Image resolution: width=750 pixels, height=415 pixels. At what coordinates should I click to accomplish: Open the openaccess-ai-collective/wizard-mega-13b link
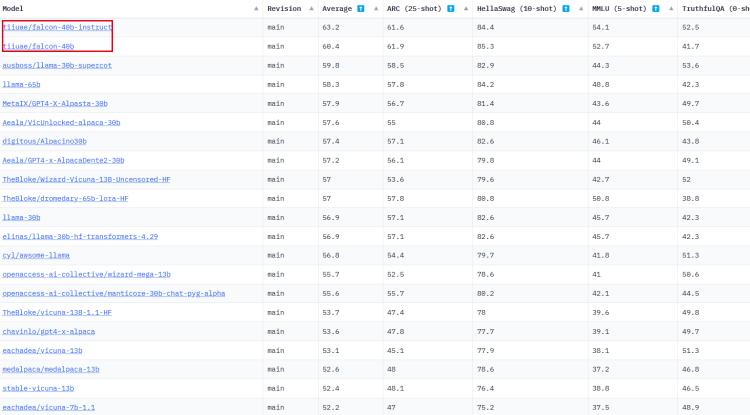click(x=87, y=274)
